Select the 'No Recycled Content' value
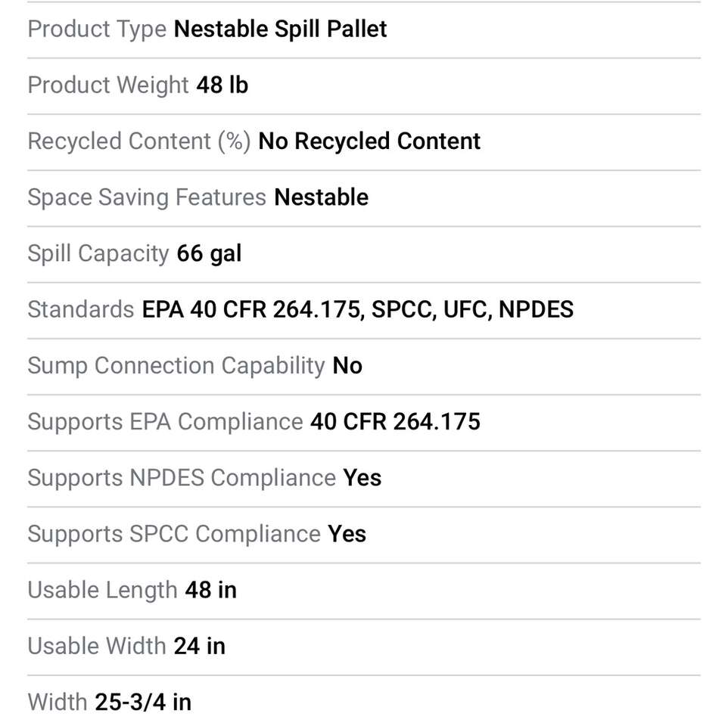Viewport: 728px width, 726px height. pos(369,141)
